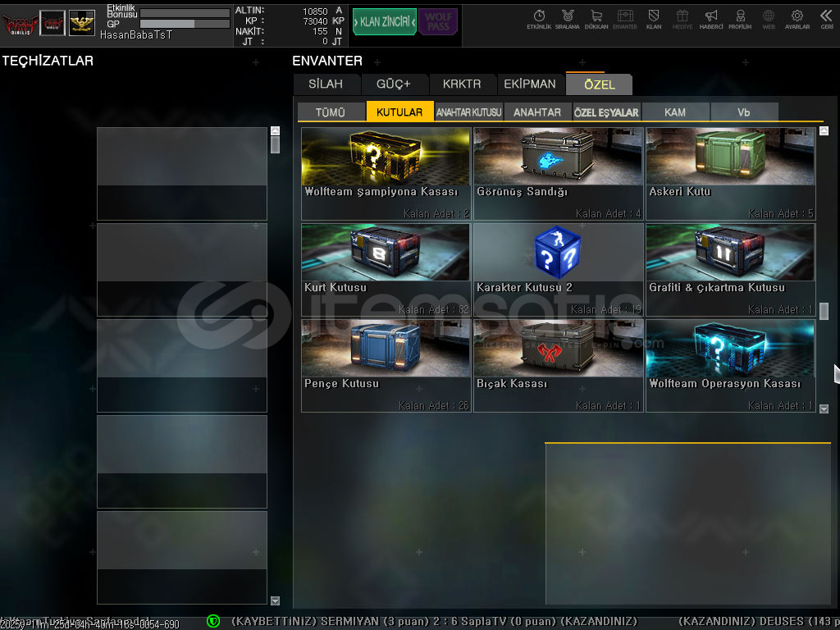Viewport: 840px width, 630px height.
Task: Select the Vb sub-tab
Action: (743, 112)
